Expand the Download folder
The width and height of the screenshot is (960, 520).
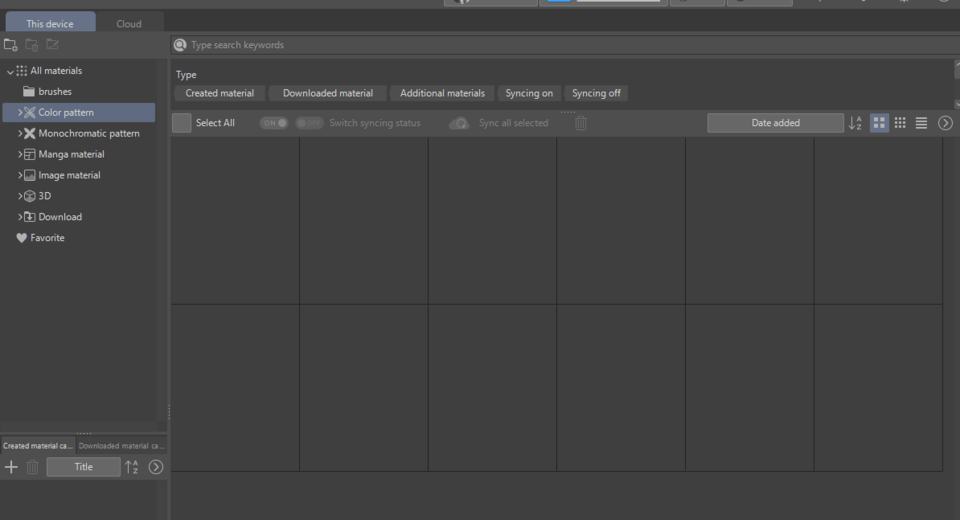click(20, 217)
